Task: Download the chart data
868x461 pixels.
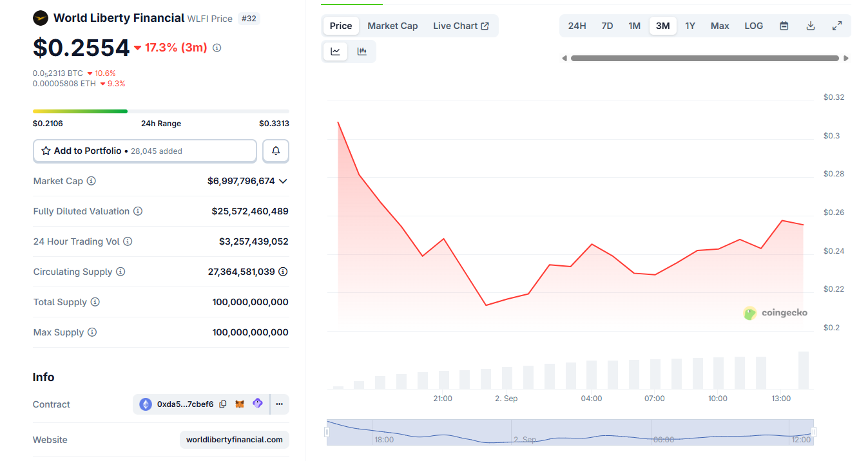Action: click(x=811, y=26)
